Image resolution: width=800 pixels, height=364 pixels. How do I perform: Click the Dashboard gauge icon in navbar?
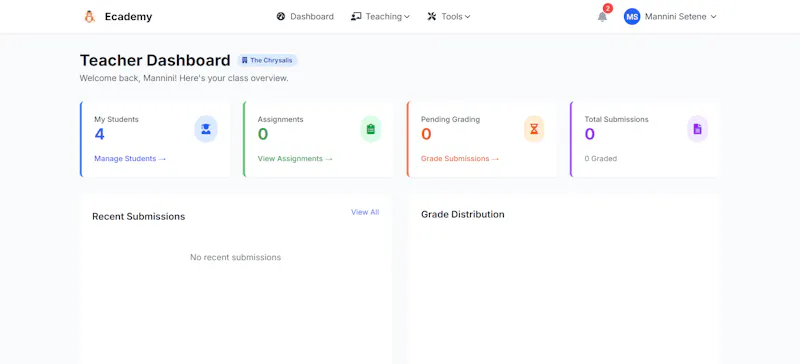(x=281, y=16)
